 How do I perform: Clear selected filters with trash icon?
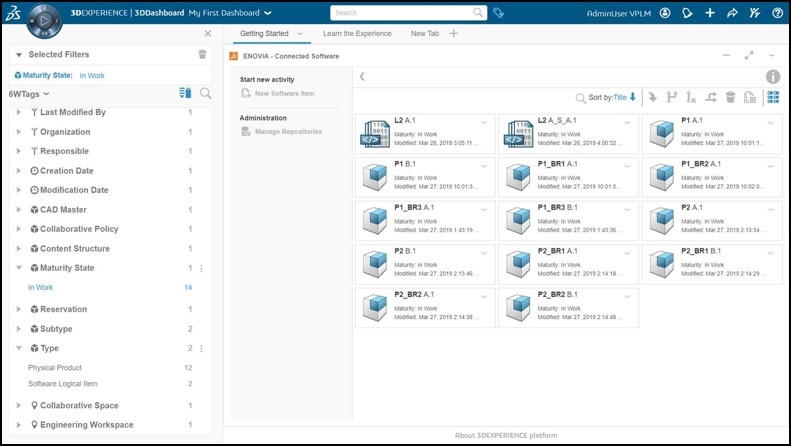202,54
